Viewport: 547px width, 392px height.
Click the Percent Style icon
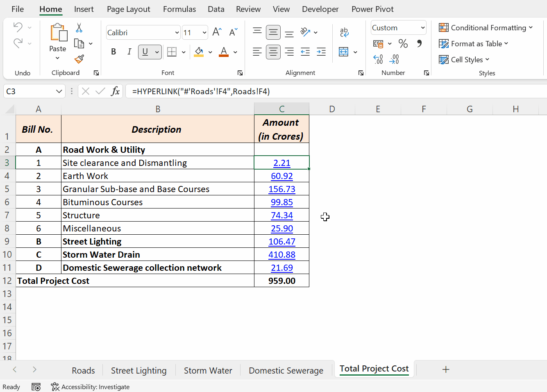pos(403,43)
